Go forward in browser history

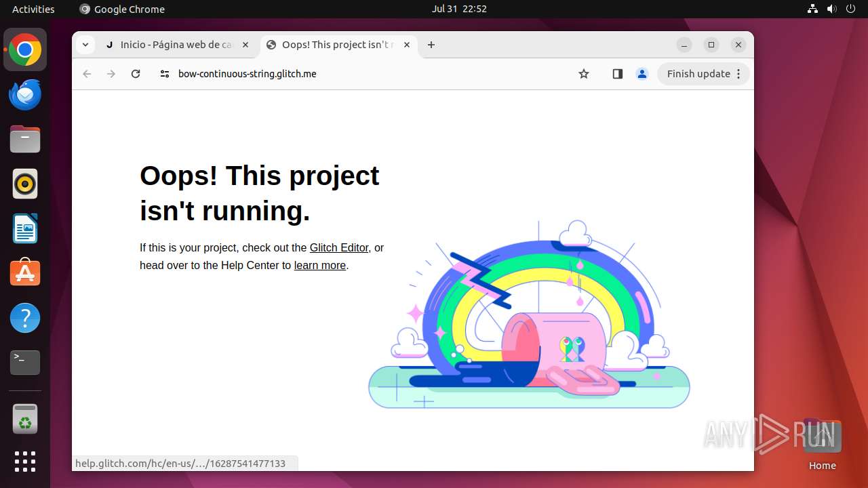[111, 74]
